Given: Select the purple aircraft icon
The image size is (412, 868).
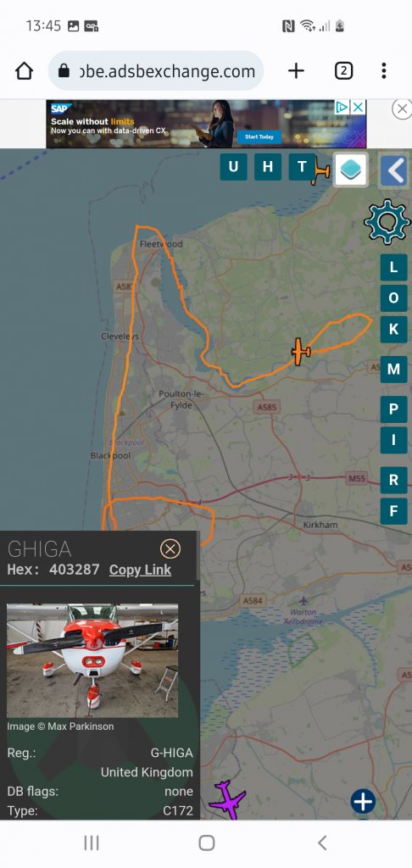Looking at the screenshot, I should point(227,799).
